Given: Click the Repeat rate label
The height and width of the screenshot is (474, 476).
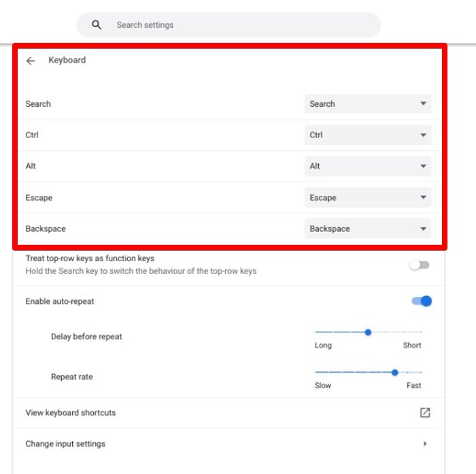Looking at the screenshot, I should tap(72, 377).
